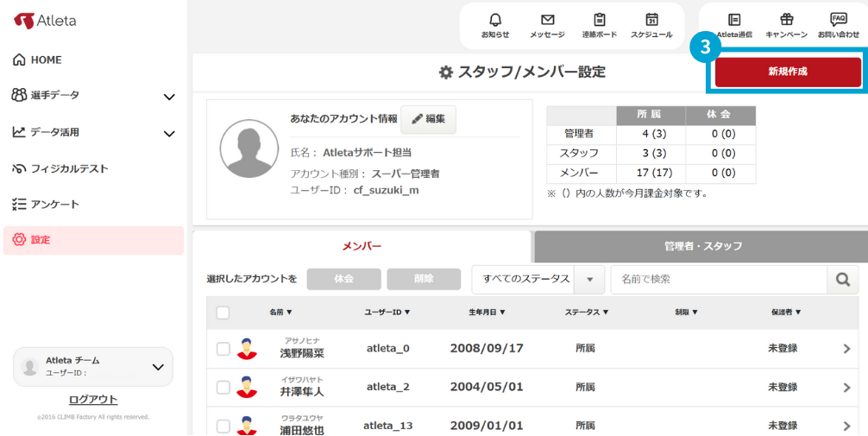Open the すべてのステータス dropdown

[538, 279]
